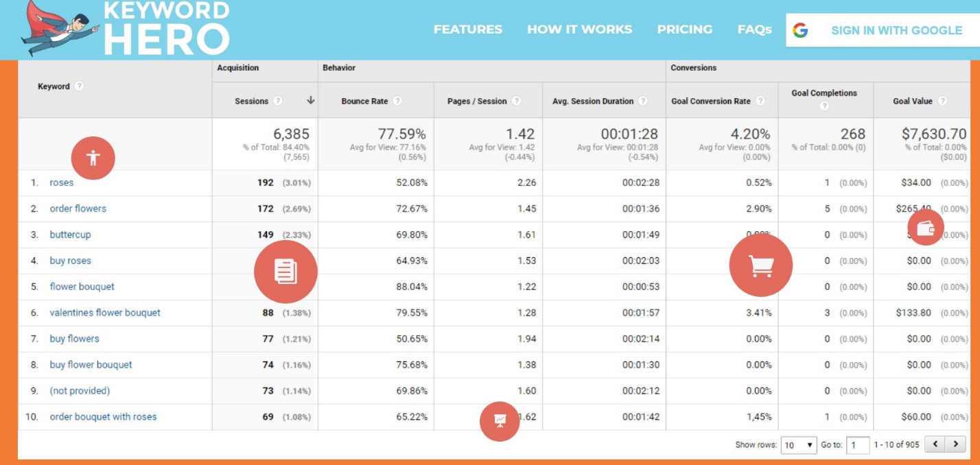This screenshot has height=465, width=980.
Task: Open the 'buttercup' keyword link
Action: tap(70, 235)
